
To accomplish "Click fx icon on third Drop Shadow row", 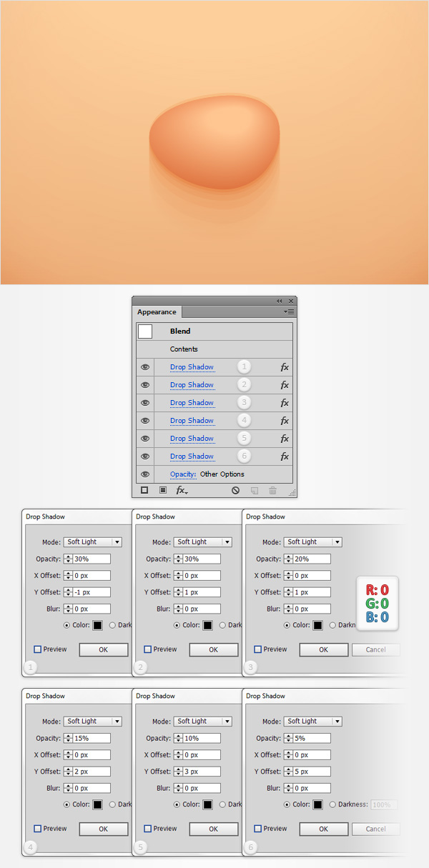I will 285,403.
